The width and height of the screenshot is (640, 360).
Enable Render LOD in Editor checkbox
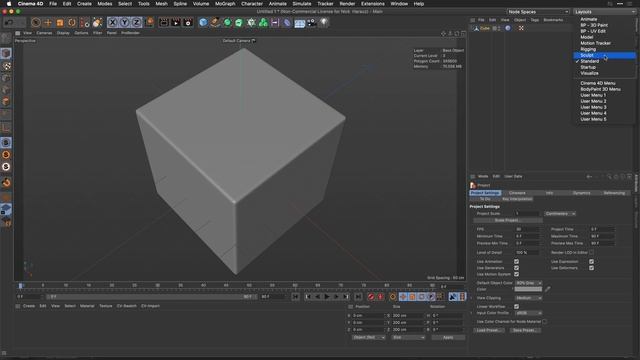click(591, 253)
